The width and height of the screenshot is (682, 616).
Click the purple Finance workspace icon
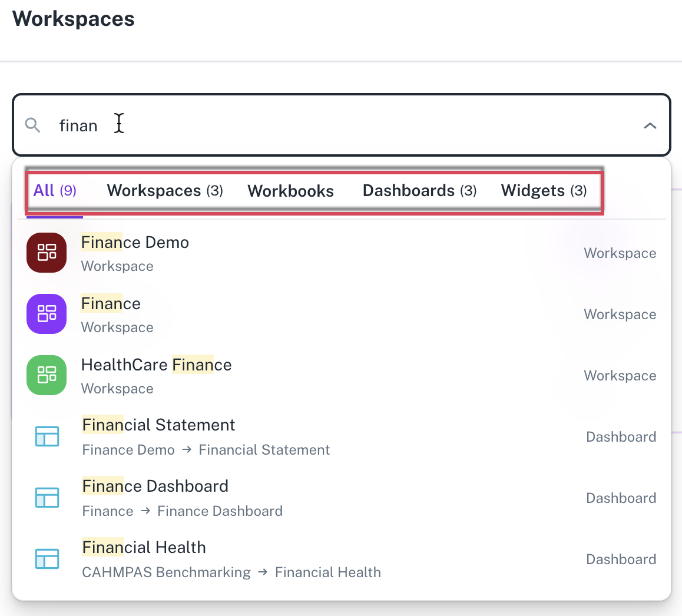pyautogui.click(x=47, y=314)
